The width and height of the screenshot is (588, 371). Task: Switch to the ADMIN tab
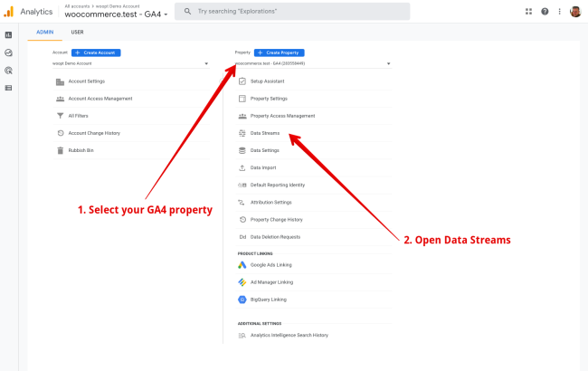pyautogui.click(x=44, y=33)
